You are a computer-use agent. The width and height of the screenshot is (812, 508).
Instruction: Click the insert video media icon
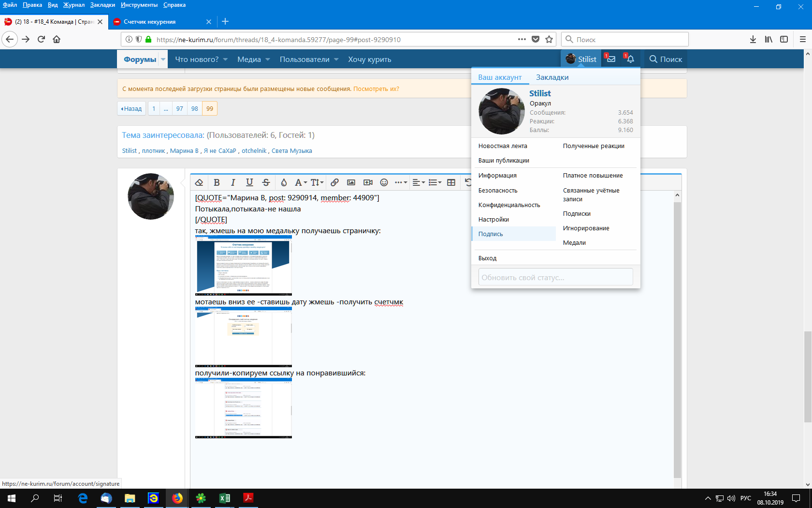(368, 182)
